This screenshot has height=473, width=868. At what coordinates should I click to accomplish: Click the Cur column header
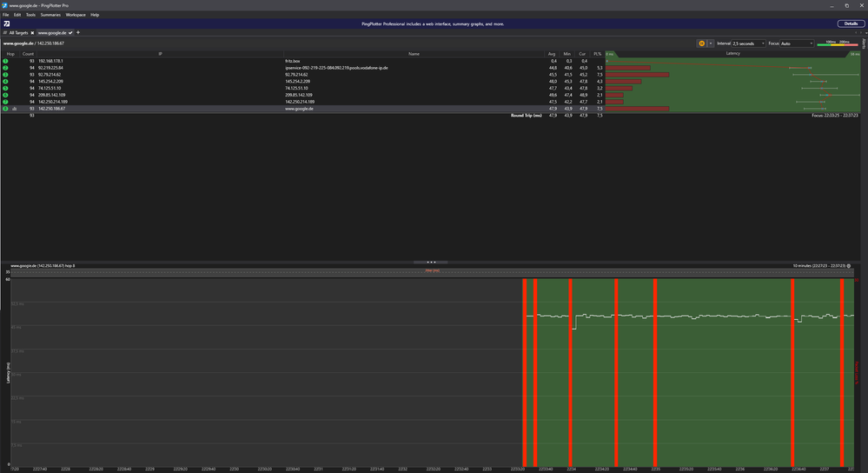pyautogui.click(x=582, y=54)
